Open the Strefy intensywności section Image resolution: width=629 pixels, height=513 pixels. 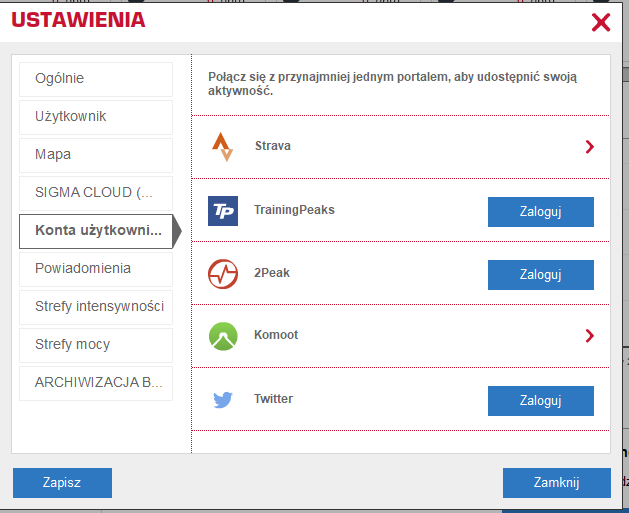click(96, 307)
